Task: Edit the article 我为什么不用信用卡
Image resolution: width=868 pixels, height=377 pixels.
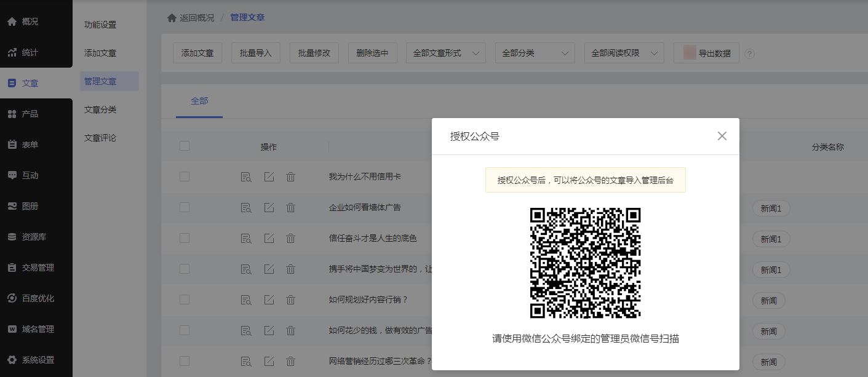Action: coord(269,177)
